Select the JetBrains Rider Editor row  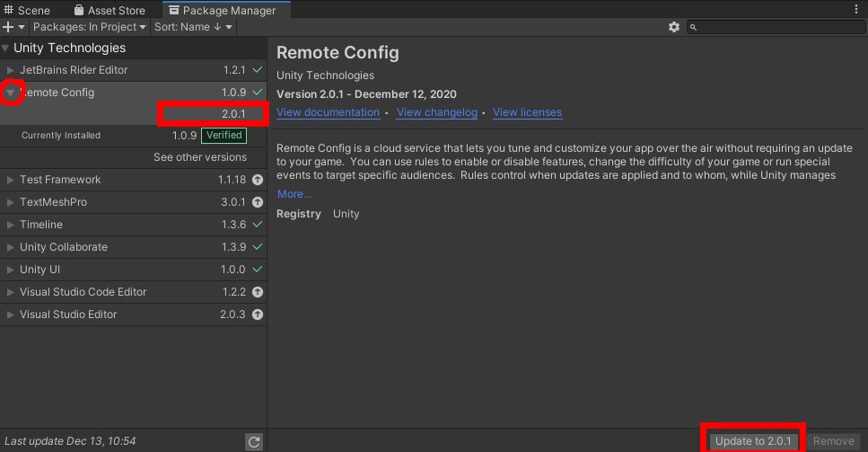click(134, 70)
